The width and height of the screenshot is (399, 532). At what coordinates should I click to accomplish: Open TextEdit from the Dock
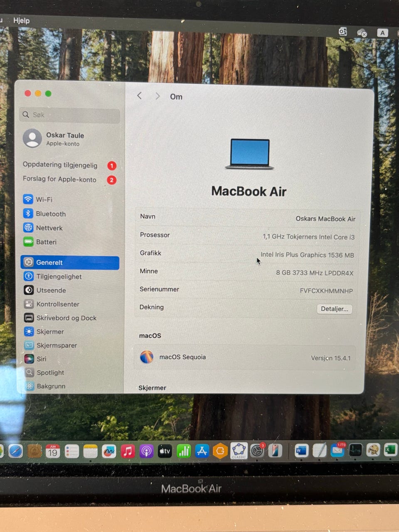[x=319, y=451]
